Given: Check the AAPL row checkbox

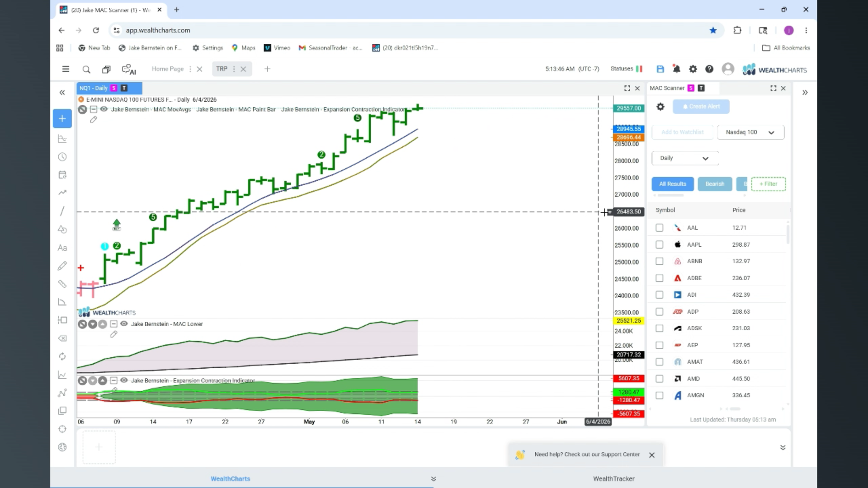Looking at the screenshot, I should click(x=660, y=244).
